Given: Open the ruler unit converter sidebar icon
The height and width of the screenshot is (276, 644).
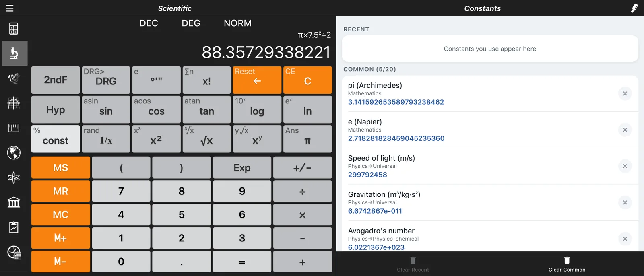Looking at the screenshot, I should pyautogui.click(x=14, y=128).
